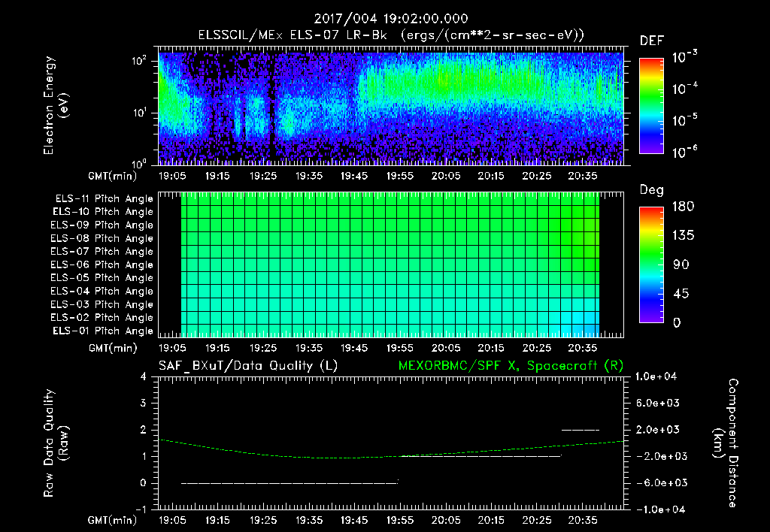Click the Component Distance (km) axis title
The width and height of the screenshot is (770, 532).
click(x=726, y=443)
